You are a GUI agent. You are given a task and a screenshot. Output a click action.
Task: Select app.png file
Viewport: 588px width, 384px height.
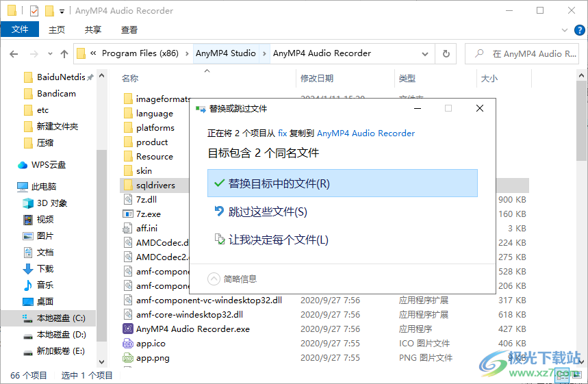(x=146, y=358)
